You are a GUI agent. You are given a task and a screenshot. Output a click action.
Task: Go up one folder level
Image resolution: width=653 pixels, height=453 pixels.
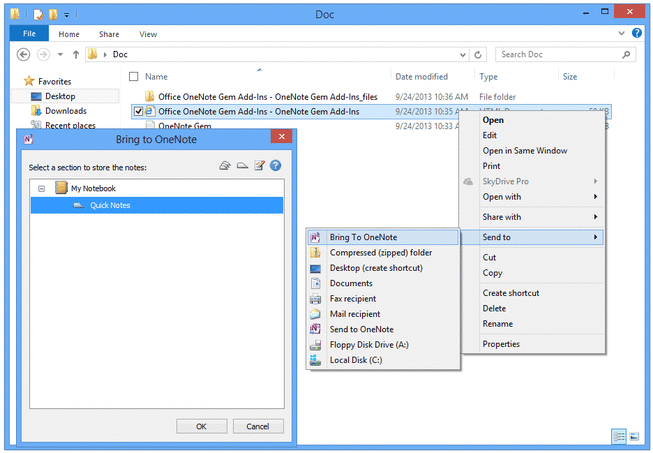coord(76,55)
